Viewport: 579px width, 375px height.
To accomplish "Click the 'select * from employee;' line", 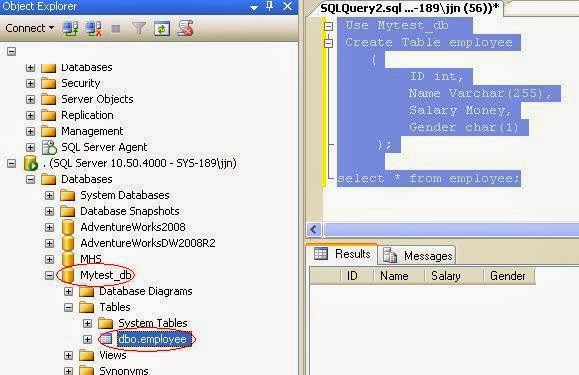I will [429, 179].
